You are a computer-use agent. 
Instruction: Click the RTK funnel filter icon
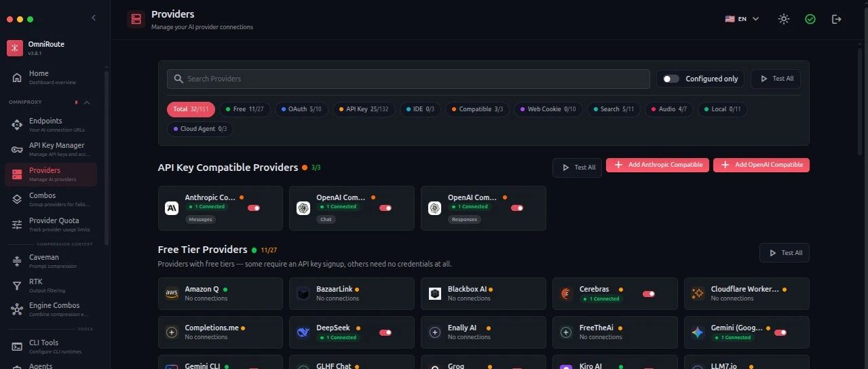17,286
